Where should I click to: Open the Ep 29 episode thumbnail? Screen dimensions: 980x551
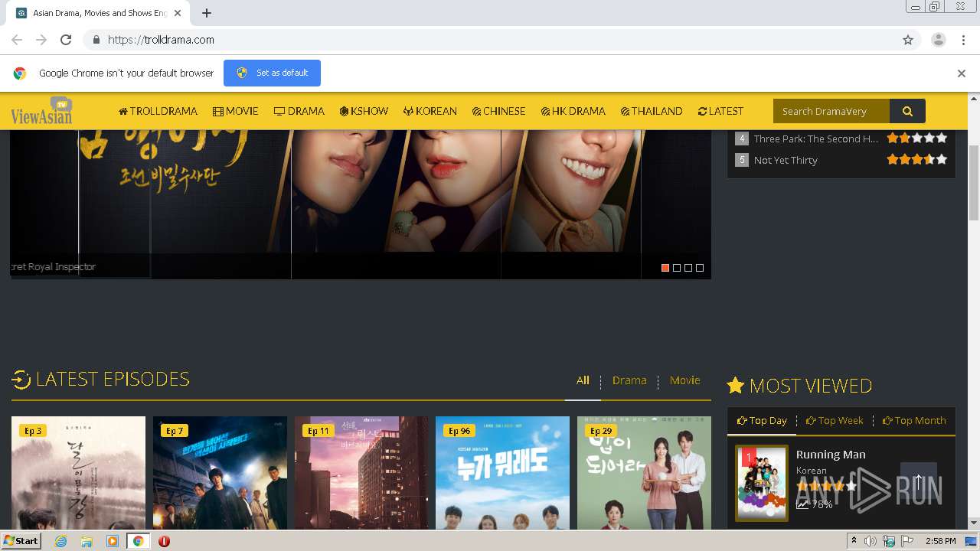644,473
